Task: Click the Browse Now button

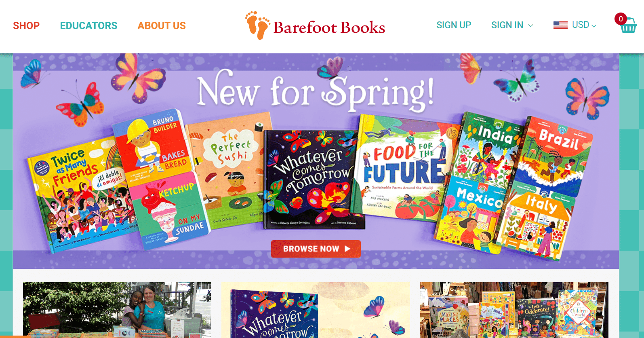Action: pyautogui.click(x=316, y=249)
